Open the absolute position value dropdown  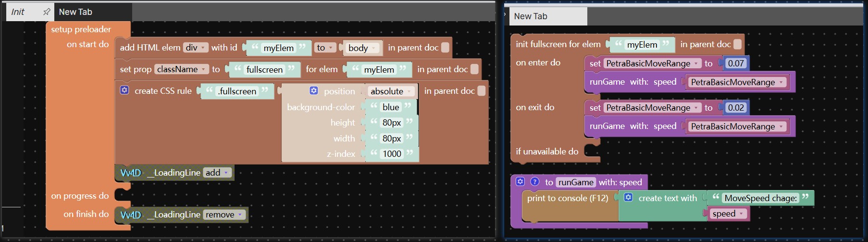391,91
